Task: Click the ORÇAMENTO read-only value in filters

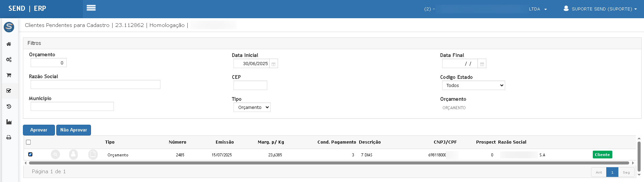Action: pyautogui.click(x=454, y=108)
